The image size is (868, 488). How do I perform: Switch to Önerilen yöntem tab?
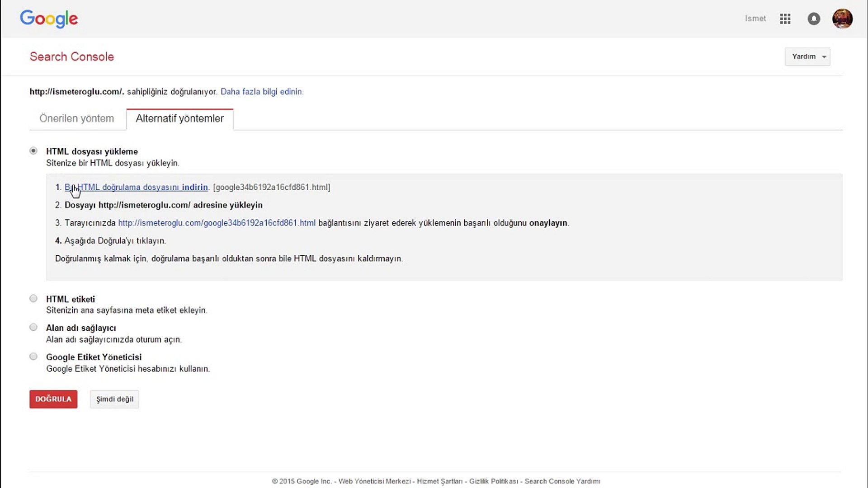[x=77, y=119]
